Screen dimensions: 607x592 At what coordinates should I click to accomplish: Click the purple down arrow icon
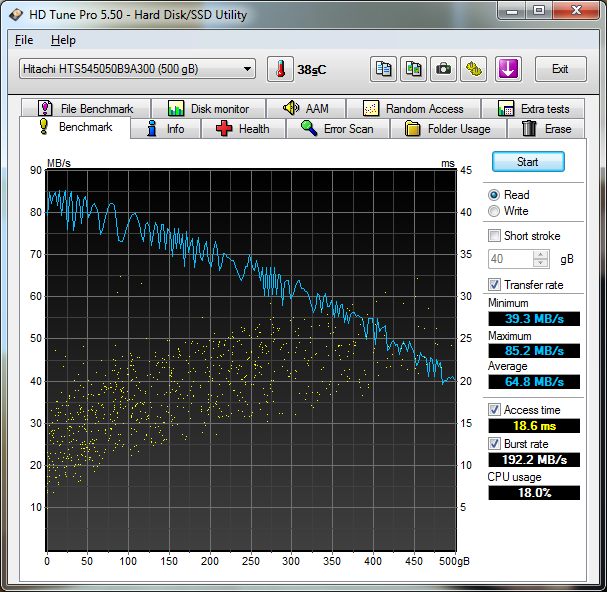(x=508, y=69)
